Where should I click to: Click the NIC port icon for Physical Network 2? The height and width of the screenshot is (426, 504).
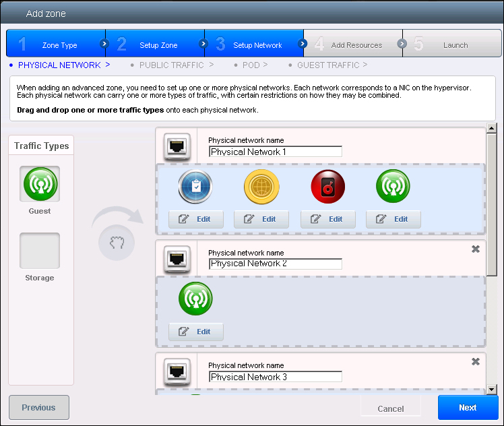click(177, 258)
